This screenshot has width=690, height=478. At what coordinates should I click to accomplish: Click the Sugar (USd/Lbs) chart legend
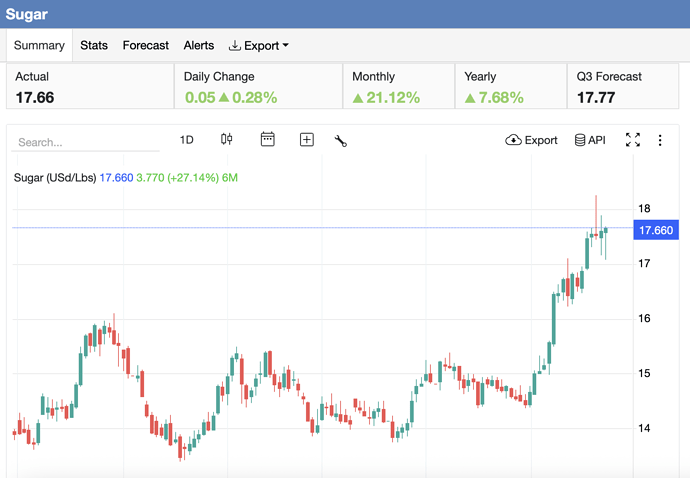pyautogui.click(x=55, y=178)
